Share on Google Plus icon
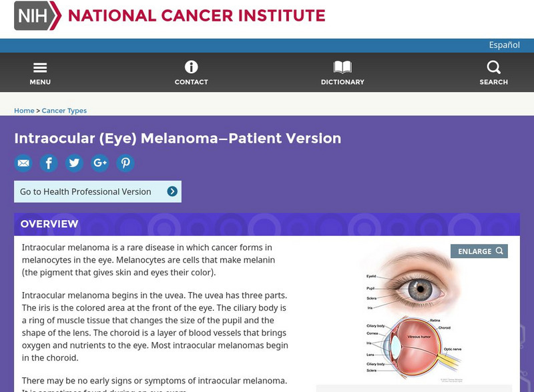Viewport: 534px width, 392px height. point(100,163)
